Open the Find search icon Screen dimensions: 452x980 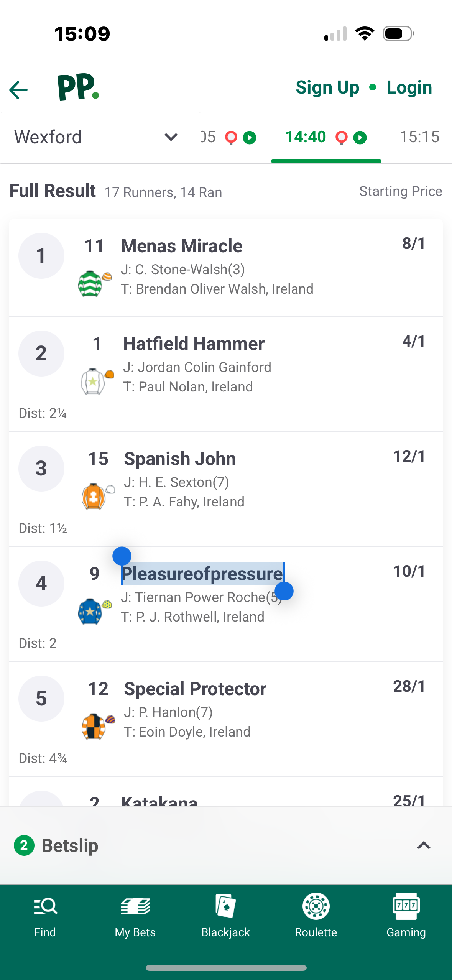(45, 906)
